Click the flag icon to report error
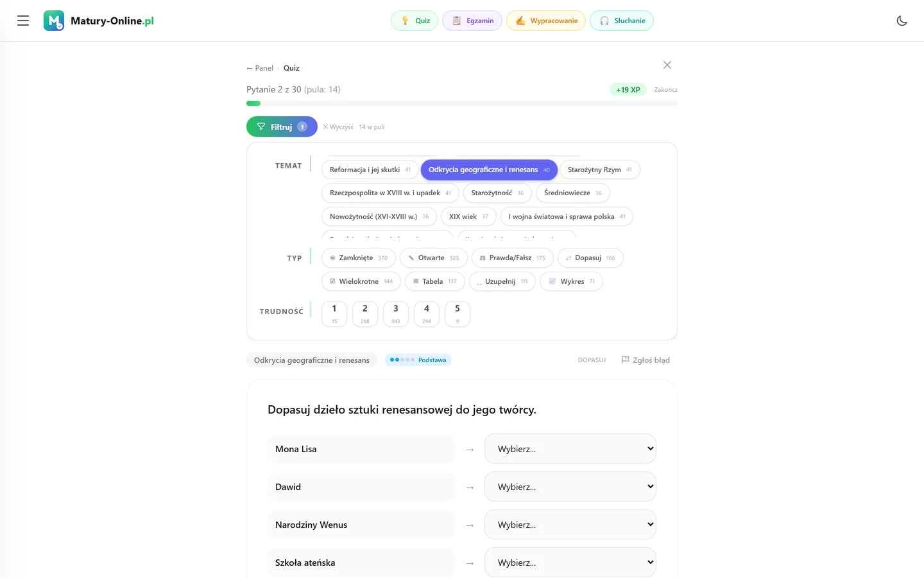924x578 pixels. (626, 360)
